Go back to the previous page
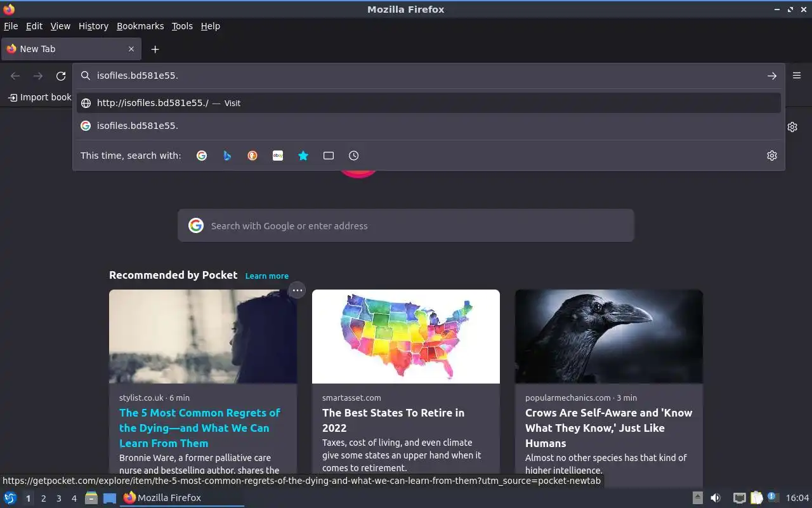The height and width of the screenshot is (508, 812). point(15,76)
